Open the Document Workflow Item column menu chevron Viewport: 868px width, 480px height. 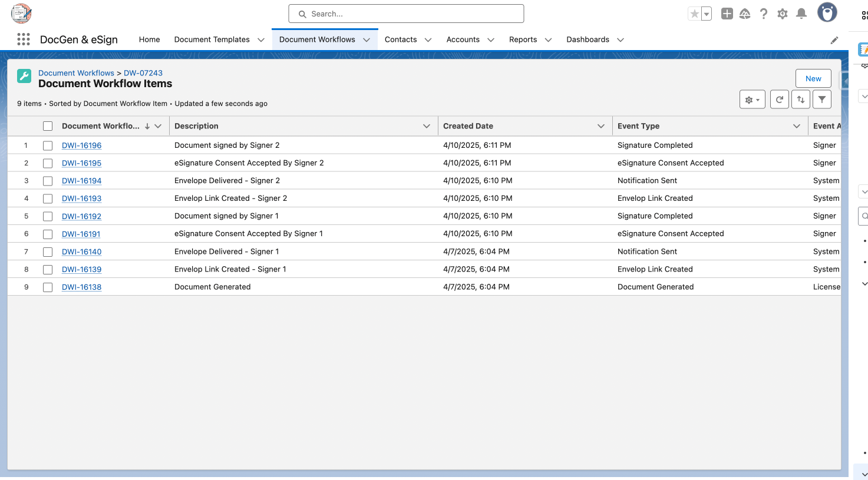[x=158, y=126]
